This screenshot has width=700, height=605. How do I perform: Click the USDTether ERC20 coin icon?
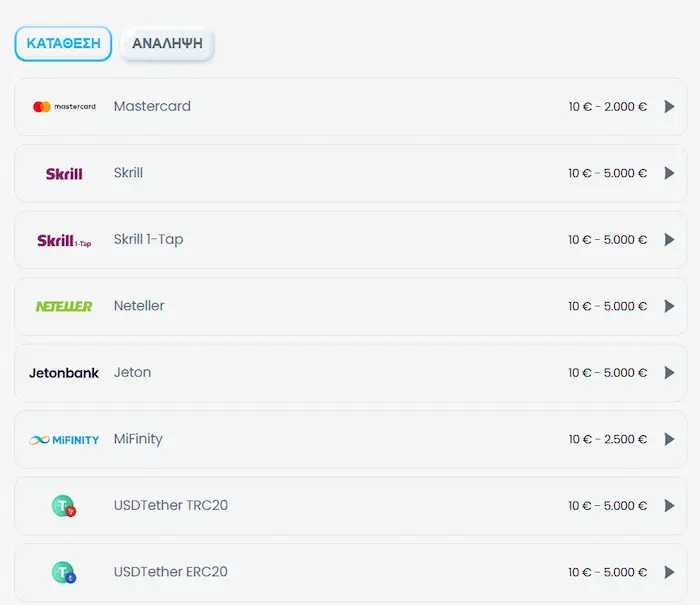[x=64, y=573]
